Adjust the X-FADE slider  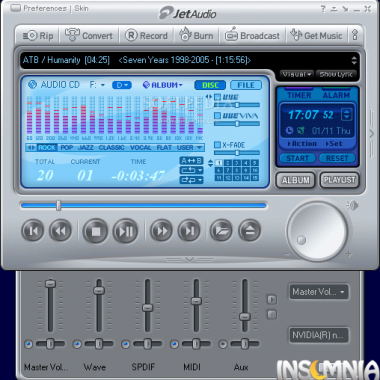click(x=237, y=153)
